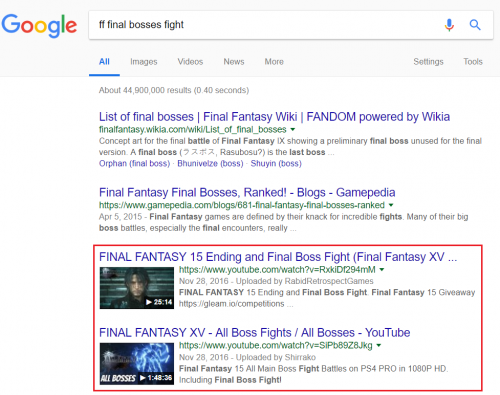This screenshot has width=500, height=395.
Task: Open the More search options menu
Action: tap(274, 62)
